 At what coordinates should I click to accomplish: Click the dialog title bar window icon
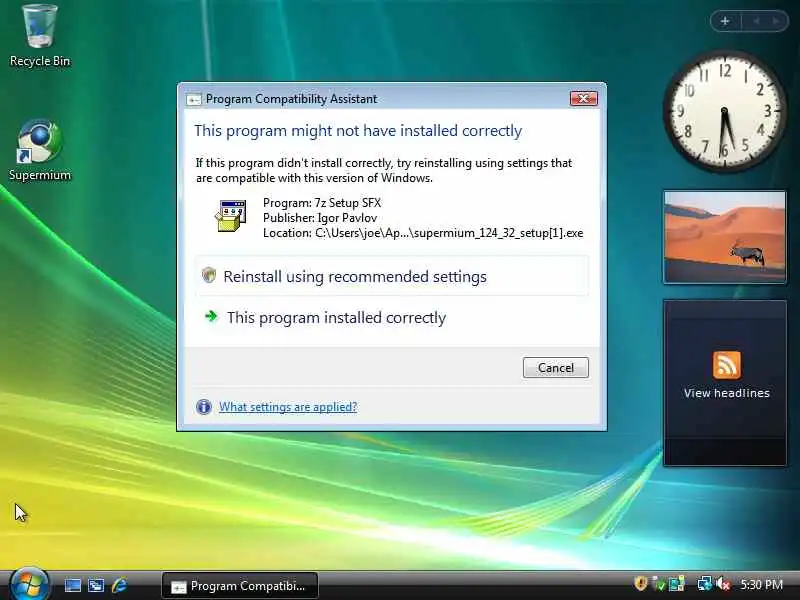tap(193, 99)
